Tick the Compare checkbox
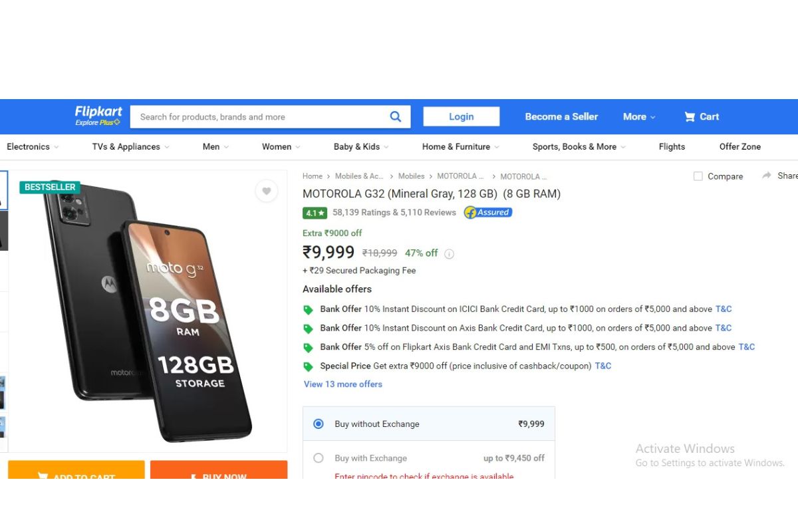 tap(698, 176)
